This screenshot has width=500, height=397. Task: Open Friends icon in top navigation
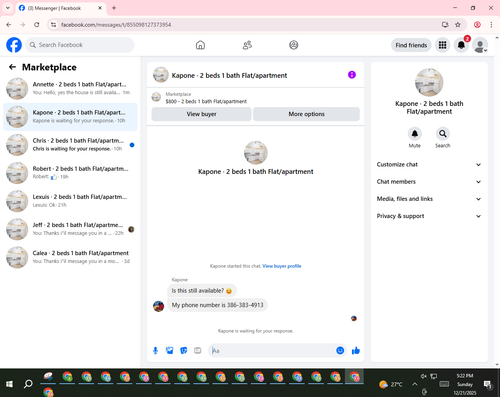[x=247, y=45]
